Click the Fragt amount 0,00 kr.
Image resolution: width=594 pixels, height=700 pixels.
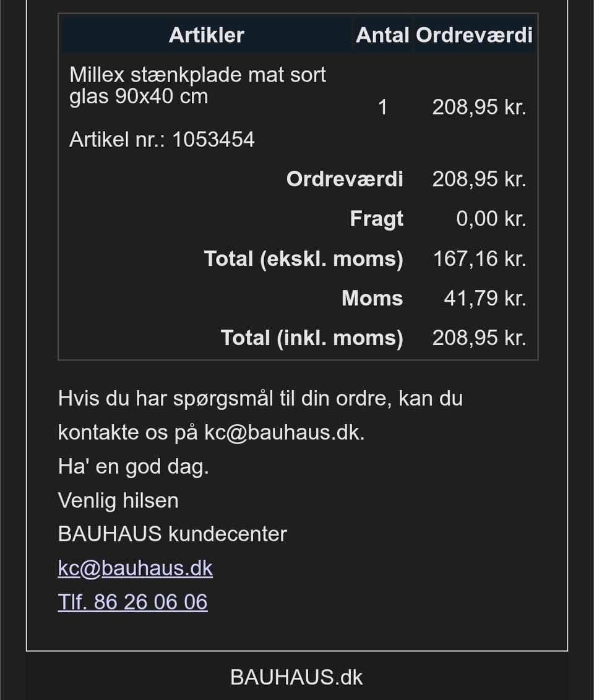(x=491, y=219)
